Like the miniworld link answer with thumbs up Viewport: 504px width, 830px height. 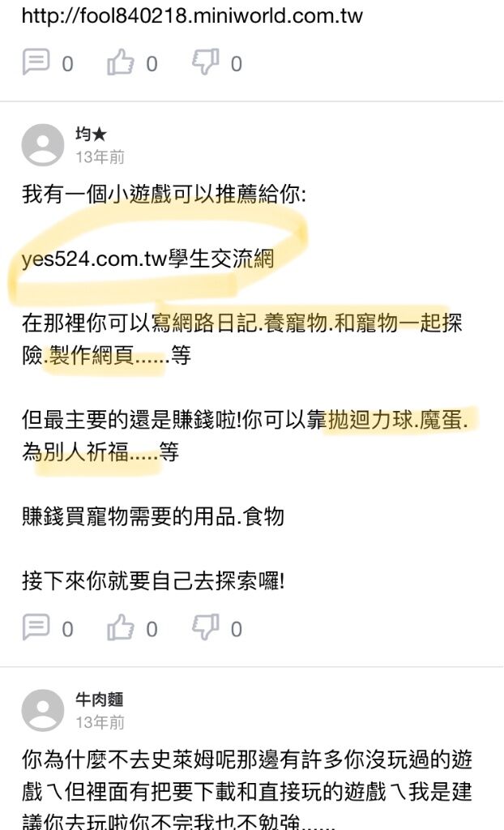click(x=121, y=62)
